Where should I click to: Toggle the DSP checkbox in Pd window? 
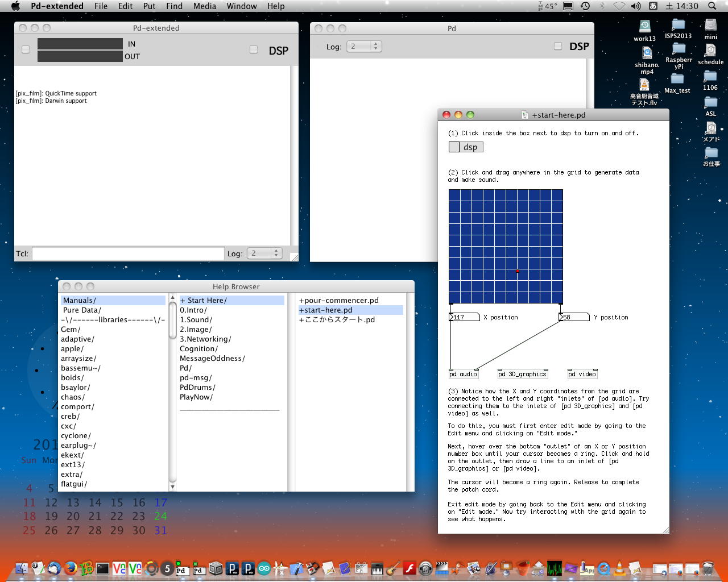coord(558,47)
